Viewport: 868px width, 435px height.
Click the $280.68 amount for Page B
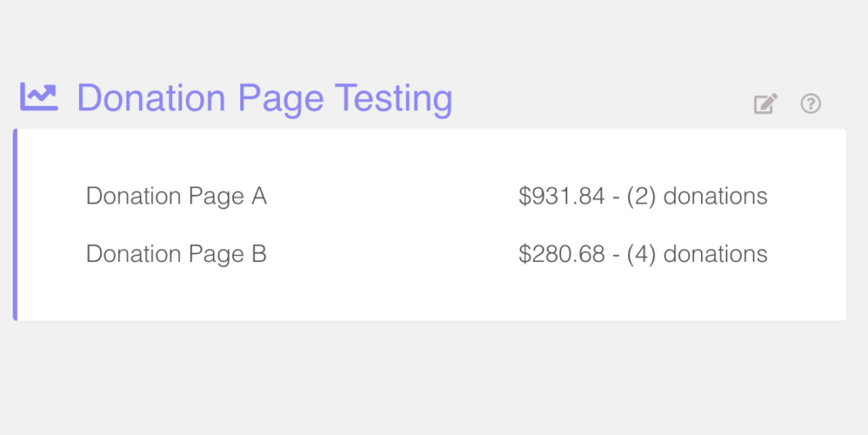click(561, 254)
